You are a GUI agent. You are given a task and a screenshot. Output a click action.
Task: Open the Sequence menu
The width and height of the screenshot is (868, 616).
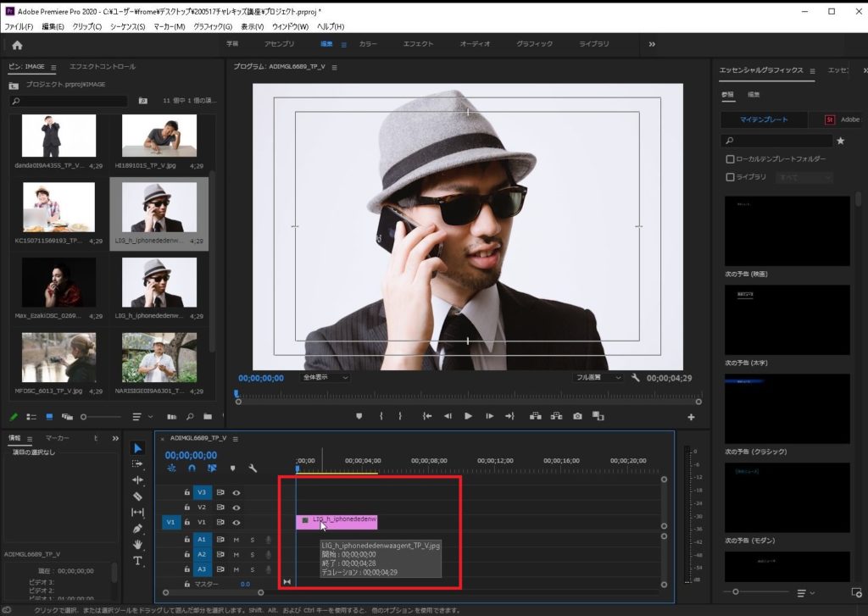[x=128, y=27]
